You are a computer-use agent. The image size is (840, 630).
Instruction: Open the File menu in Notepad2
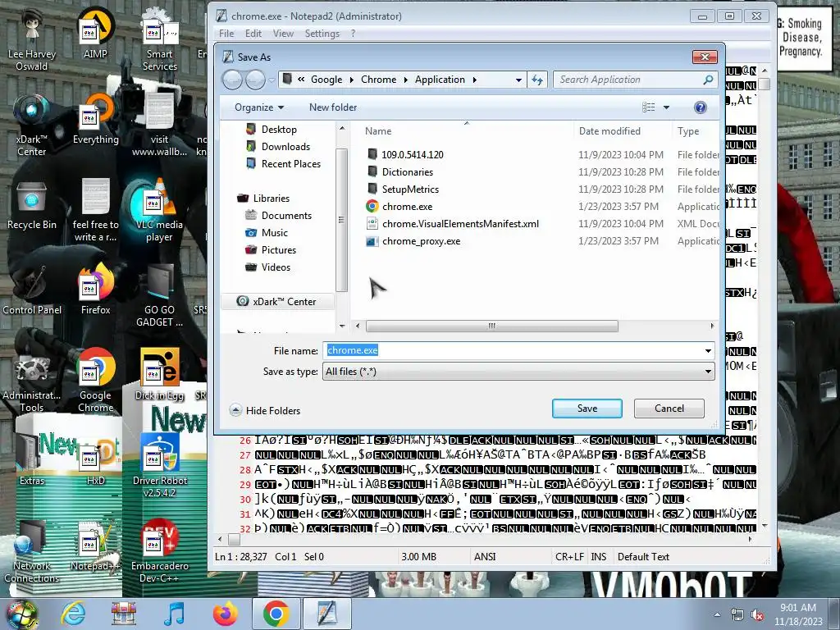(x=226, y=33)
